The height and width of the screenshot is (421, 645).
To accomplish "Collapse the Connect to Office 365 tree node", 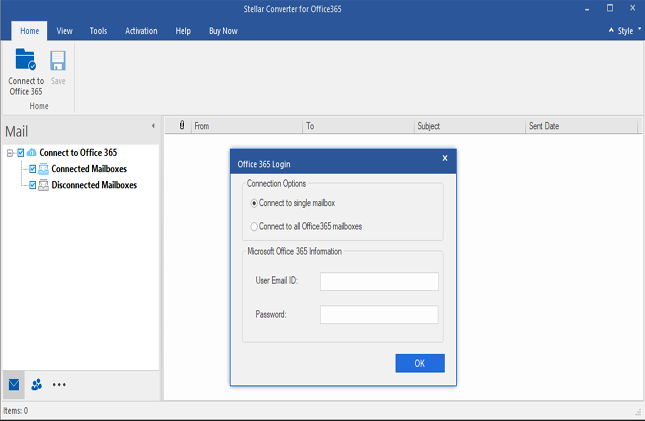I will [x=10, y=153].
